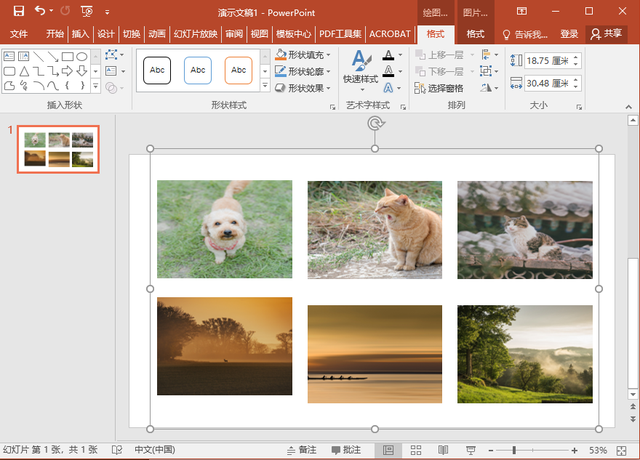Expand the 形状效果 shape effects menu
This screenshot has height=460, width=640.
coord(308,87)
